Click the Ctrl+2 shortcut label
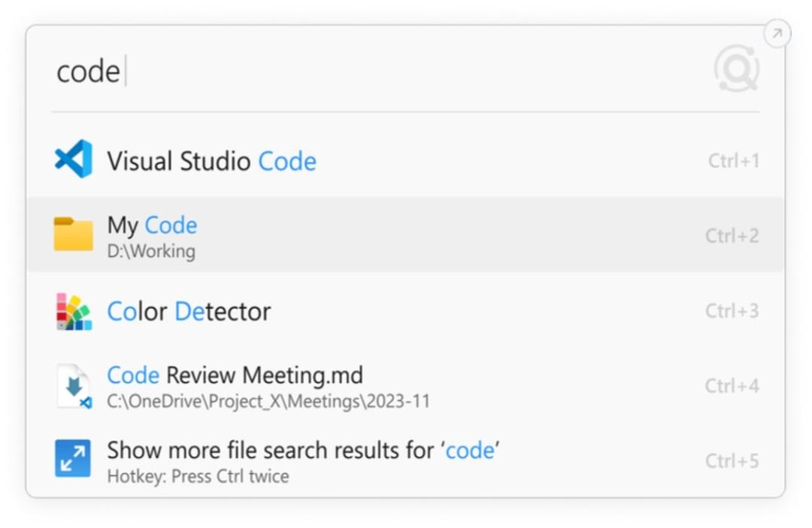This screenshot has width=812, height=528. coord(732,236)
